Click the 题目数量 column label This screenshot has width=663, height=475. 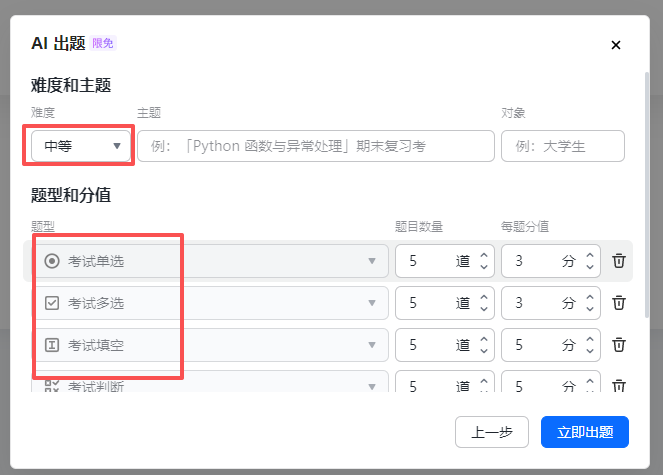(419, 227)
